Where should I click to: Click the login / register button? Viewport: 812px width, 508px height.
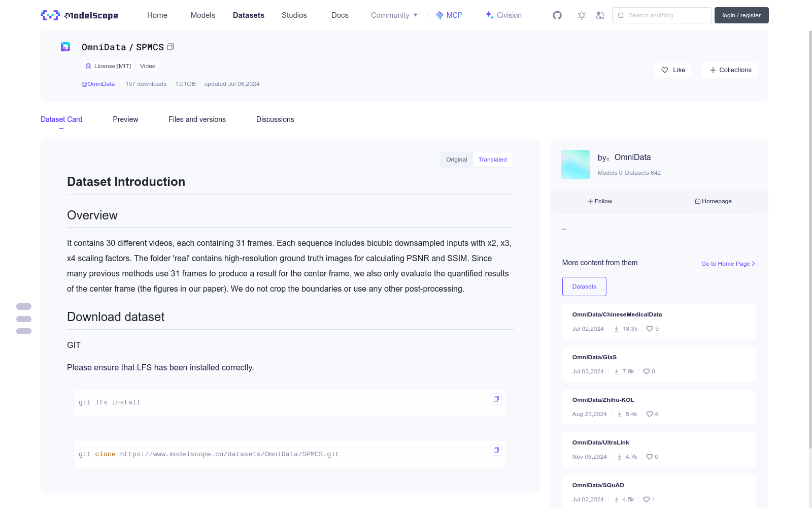[741, 15]
